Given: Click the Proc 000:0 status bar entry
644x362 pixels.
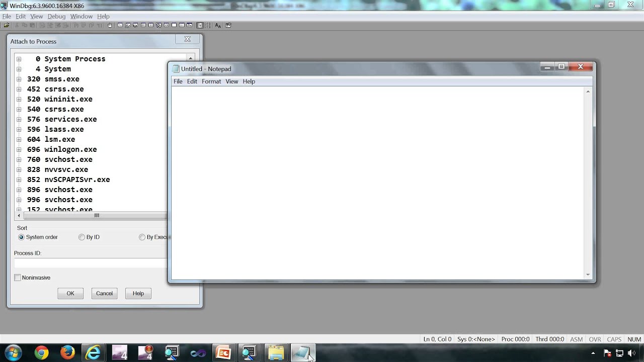Looking at the screenshot, I should pos(515,339).
